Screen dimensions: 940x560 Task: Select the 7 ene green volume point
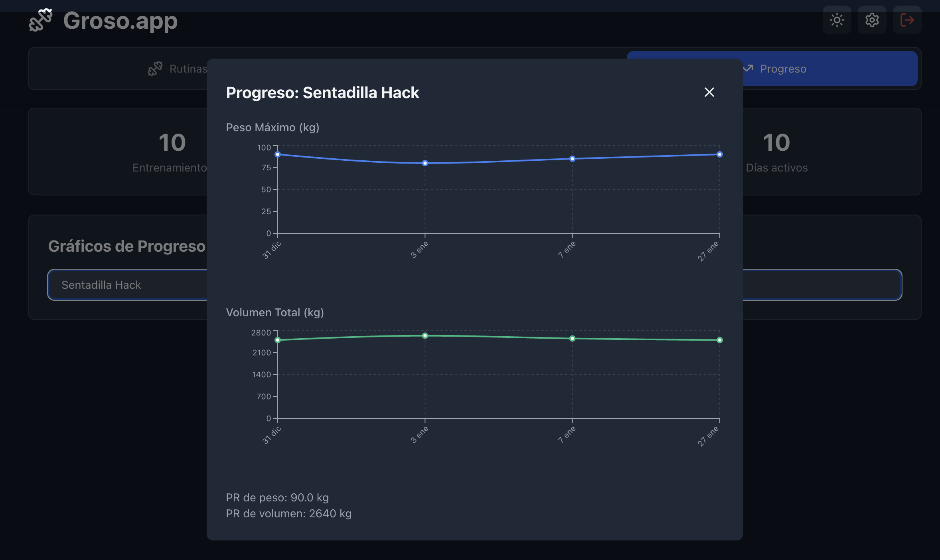coord(572,339)
